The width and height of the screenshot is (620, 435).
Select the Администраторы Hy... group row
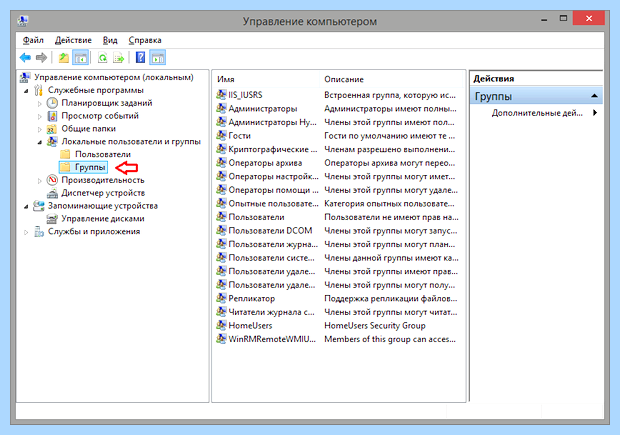pos(338,122)
